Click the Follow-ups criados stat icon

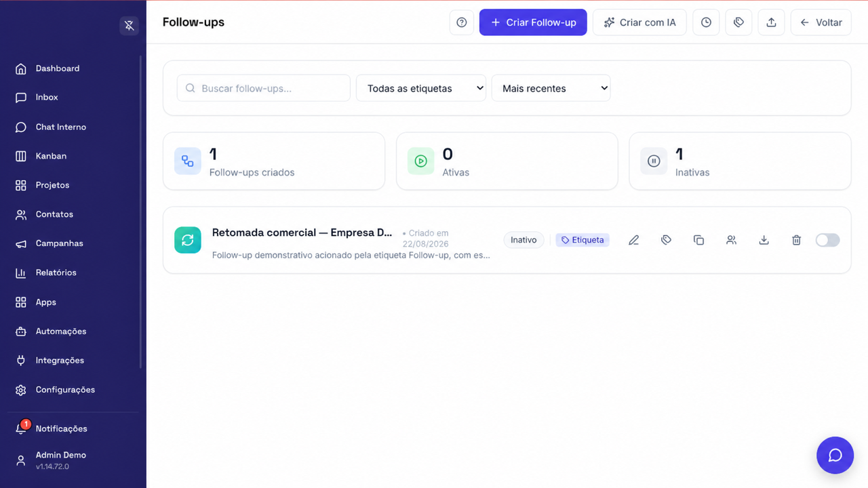coord(188,161)
